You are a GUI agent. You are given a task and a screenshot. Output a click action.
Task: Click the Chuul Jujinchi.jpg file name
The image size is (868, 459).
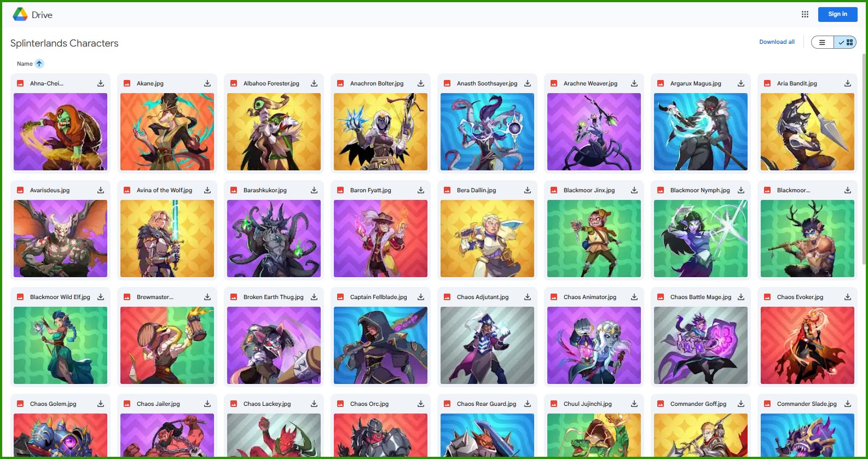[x=588, y=404]
